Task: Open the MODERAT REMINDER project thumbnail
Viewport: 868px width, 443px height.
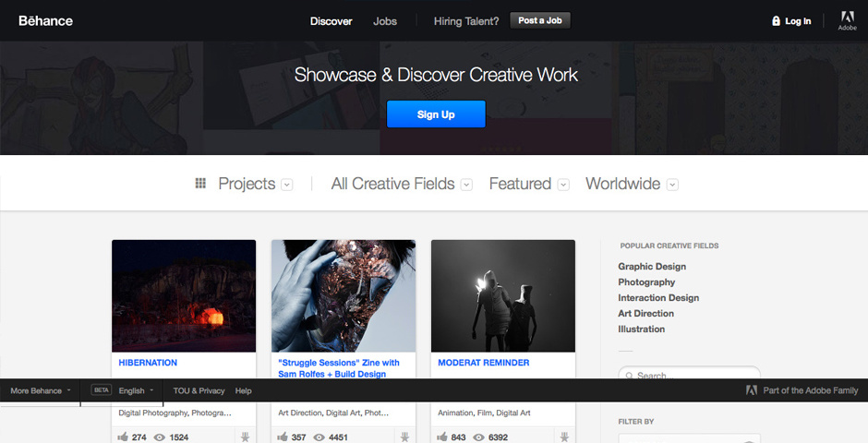Action: pyautogui.click(x=502, y=296)
